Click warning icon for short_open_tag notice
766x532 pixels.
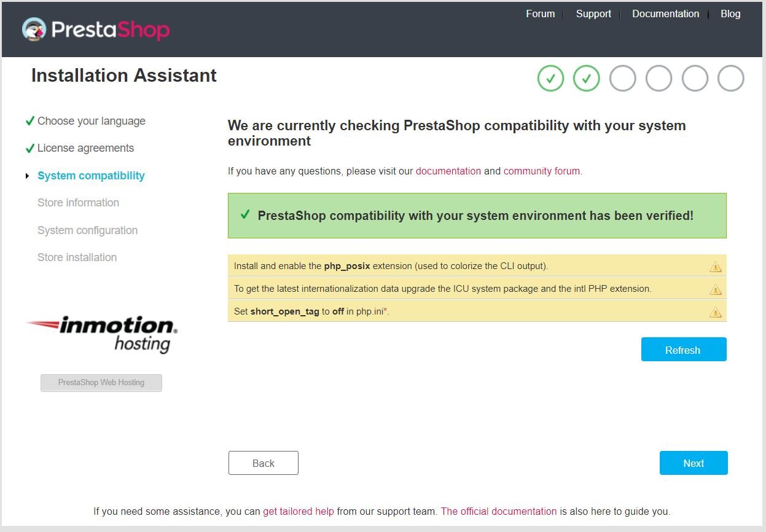(x=716, y=312)
